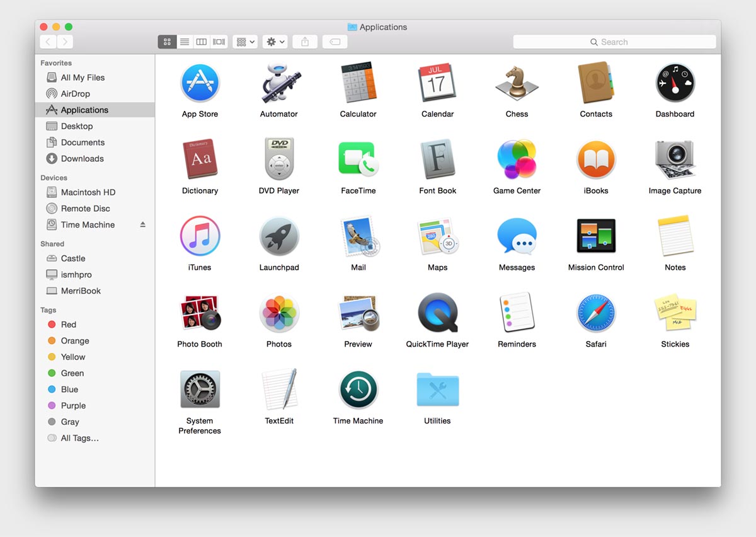The image size is (756, 537).
Task: Click the iTunes app icon
Action: tap(200, 236)
